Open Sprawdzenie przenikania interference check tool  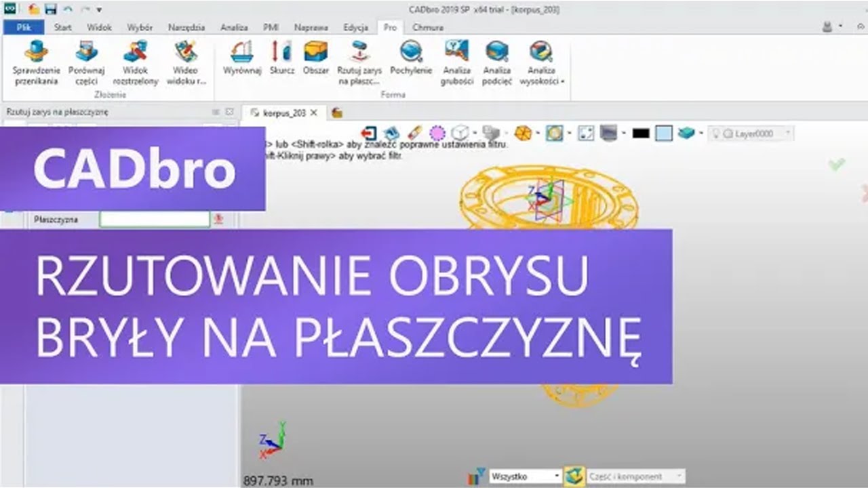pyautogui.click(x=36, y=62)
